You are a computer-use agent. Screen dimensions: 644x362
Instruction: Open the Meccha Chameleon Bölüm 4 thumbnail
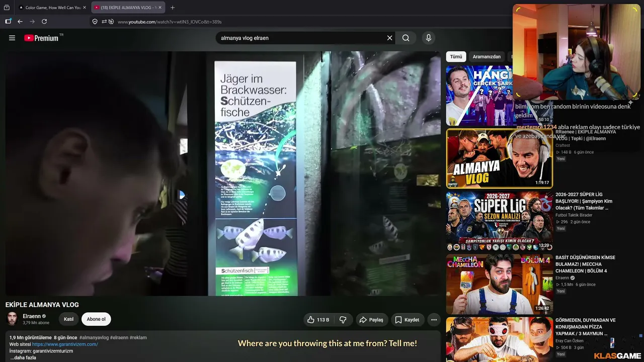[x=499, y=284]
